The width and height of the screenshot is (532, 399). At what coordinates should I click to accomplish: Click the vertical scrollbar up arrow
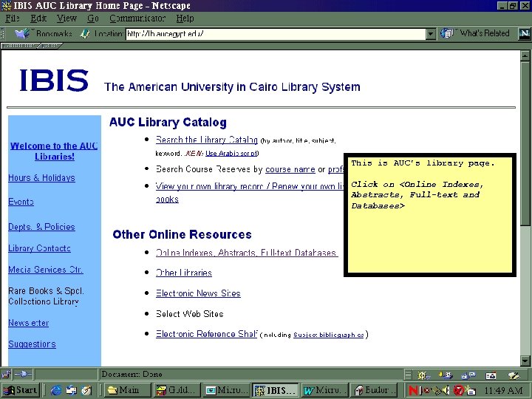525,55
